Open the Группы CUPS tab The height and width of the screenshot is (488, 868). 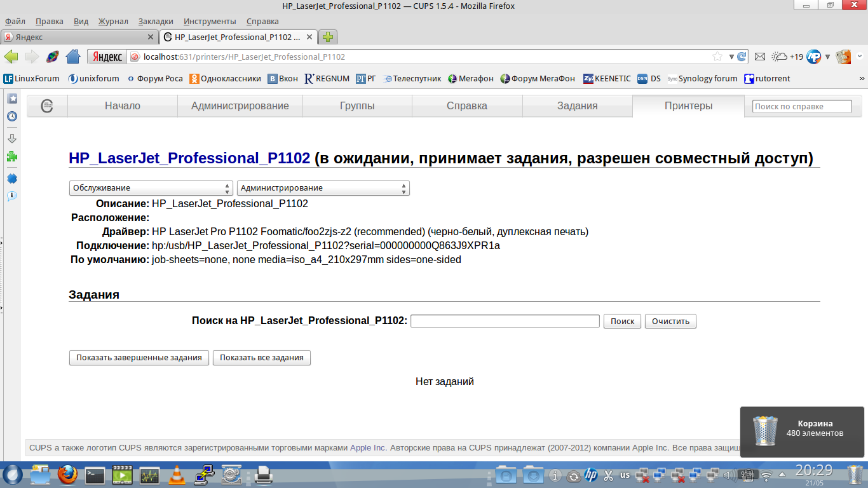357,106
